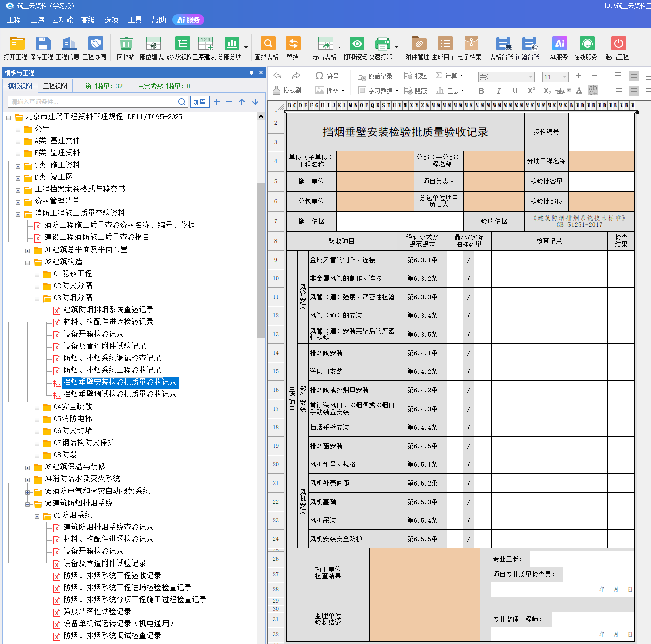Click the undo arrow icon
Screen dimensions: 651x644
pos(277,76)
